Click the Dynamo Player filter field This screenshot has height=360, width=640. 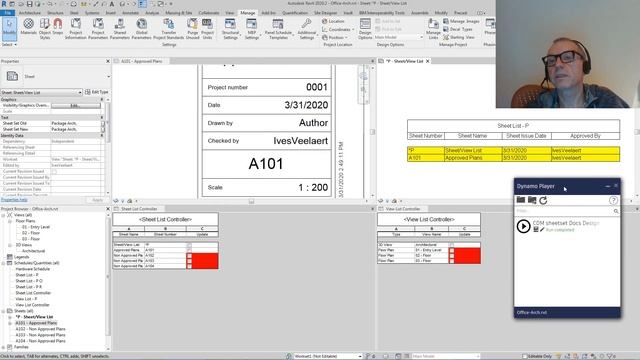click(x=567, y=211)
